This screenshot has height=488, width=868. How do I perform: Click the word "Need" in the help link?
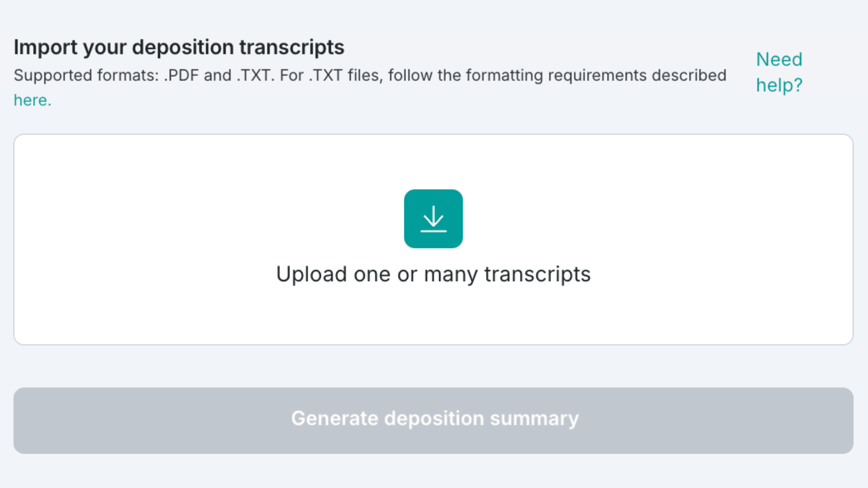coord(779,60)
